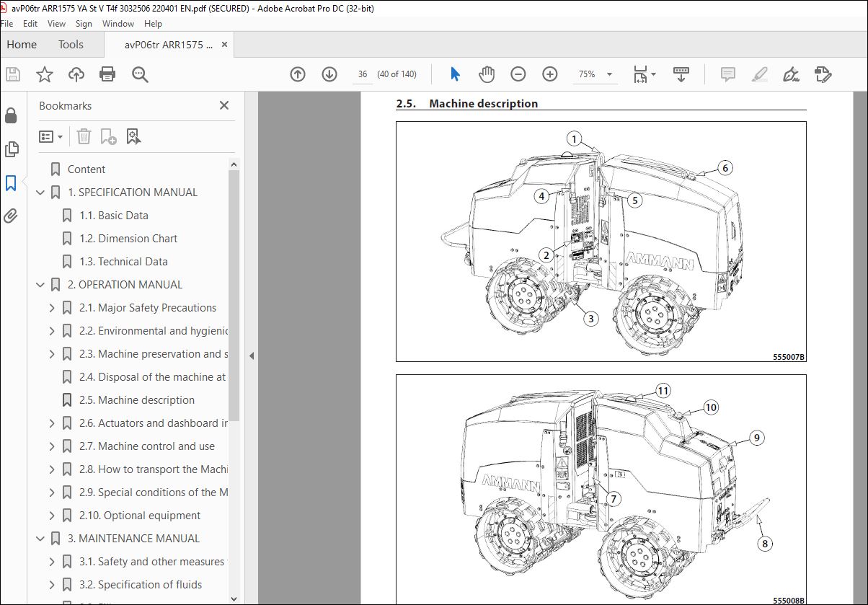Click the send for signature stamp icon
868x605 pixels.
click(823, 74)
